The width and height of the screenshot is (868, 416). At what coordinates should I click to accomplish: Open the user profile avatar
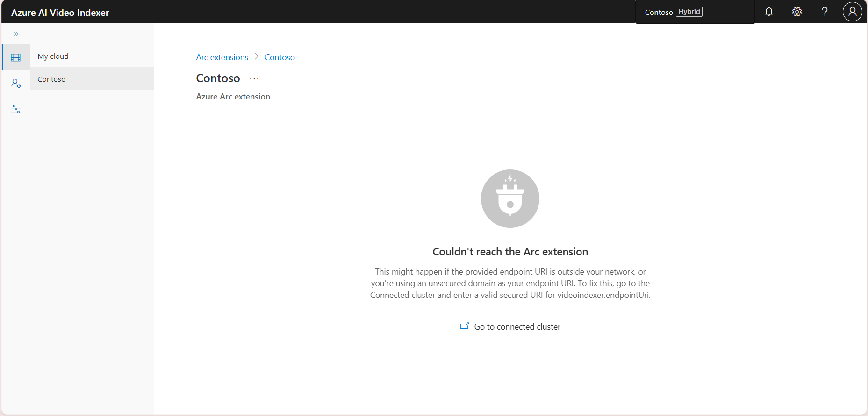[x=853, y=12]
